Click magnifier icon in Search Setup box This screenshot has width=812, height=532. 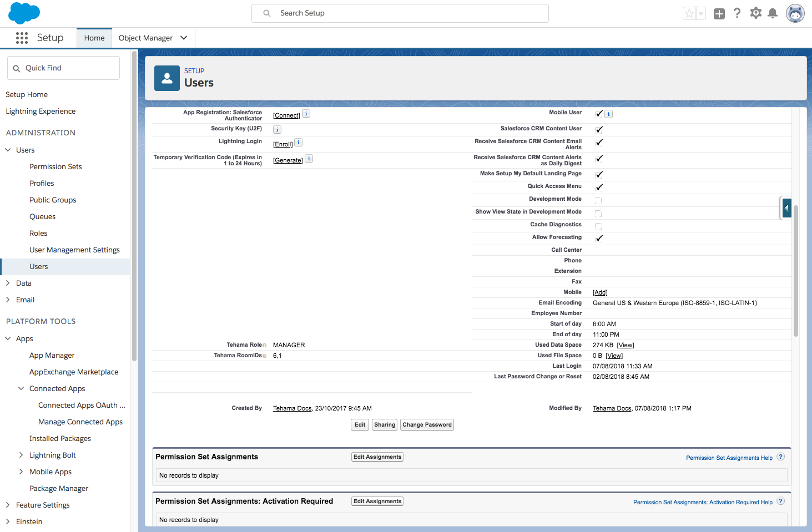[267, 13]
